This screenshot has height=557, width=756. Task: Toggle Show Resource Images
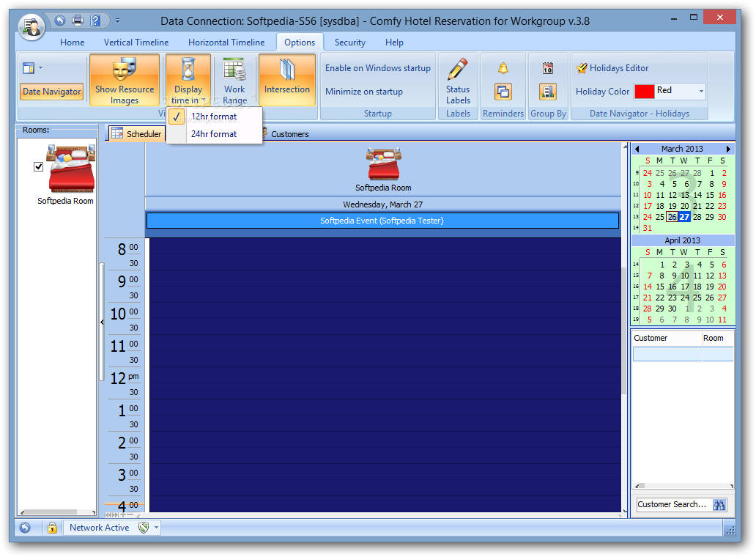pyautogui.click(x=125, y=80)
